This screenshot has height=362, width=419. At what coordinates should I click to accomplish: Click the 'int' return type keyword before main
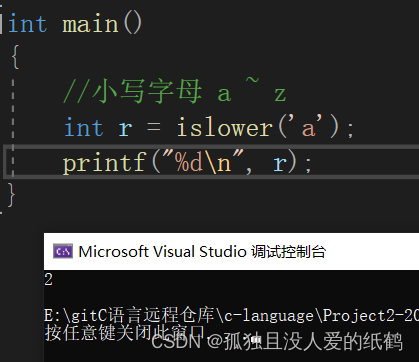(x=28, y=24)
